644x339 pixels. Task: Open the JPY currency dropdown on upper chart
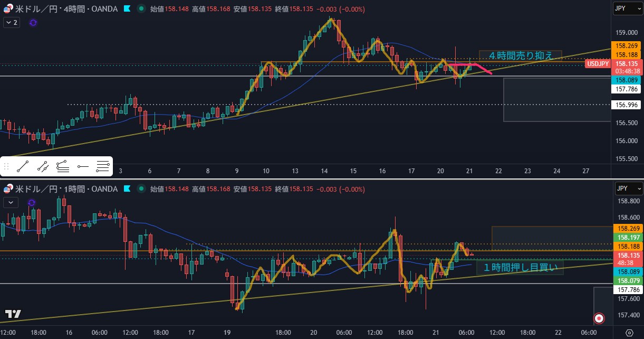coord(628,8)
